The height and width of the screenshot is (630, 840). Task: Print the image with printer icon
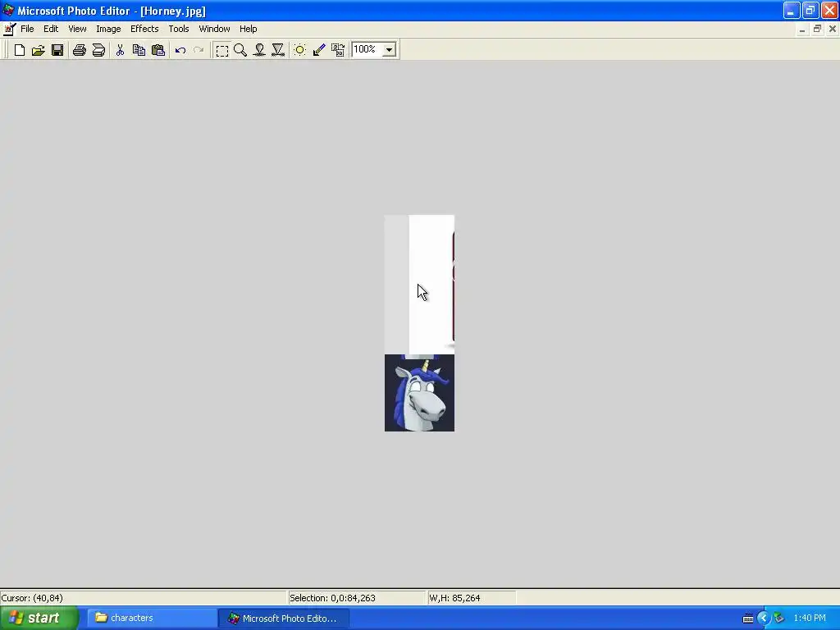[x=80, y=50]
